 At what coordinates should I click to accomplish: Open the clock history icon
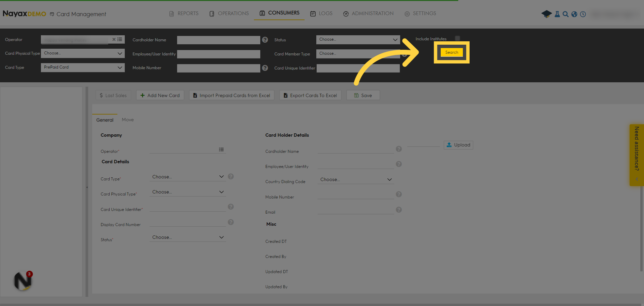click(583, 14)
